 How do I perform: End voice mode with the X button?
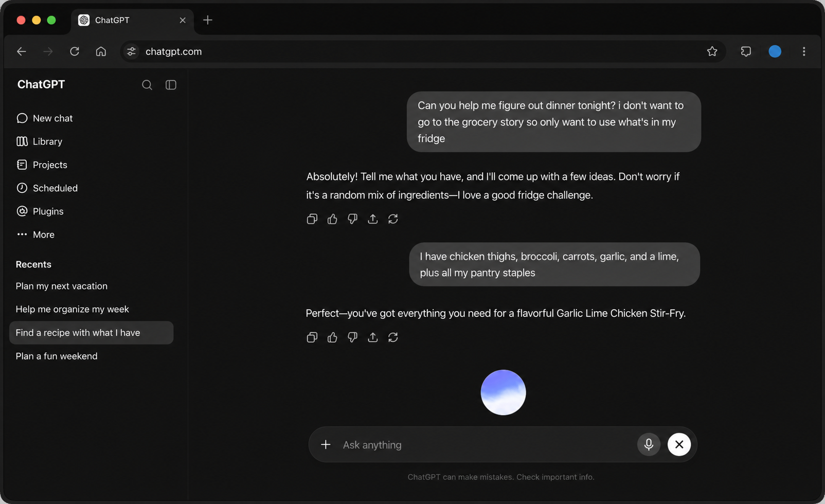click(679, 444)
